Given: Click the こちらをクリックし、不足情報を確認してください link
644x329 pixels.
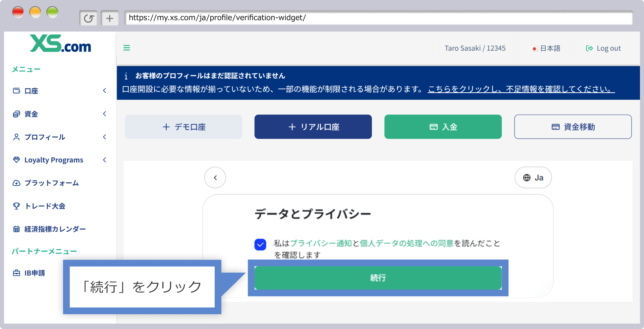Looking at the screenshot, I should [521, 89].
